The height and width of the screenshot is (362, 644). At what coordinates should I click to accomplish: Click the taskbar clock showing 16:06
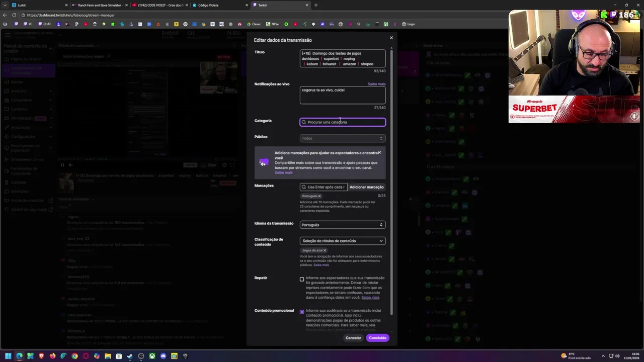[632, 356]
